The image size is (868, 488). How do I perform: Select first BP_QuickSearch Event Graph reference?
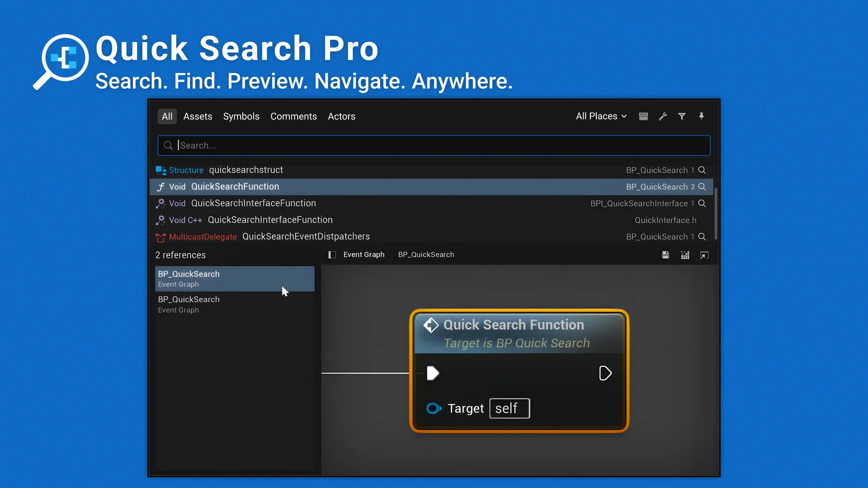coord(235,279)
